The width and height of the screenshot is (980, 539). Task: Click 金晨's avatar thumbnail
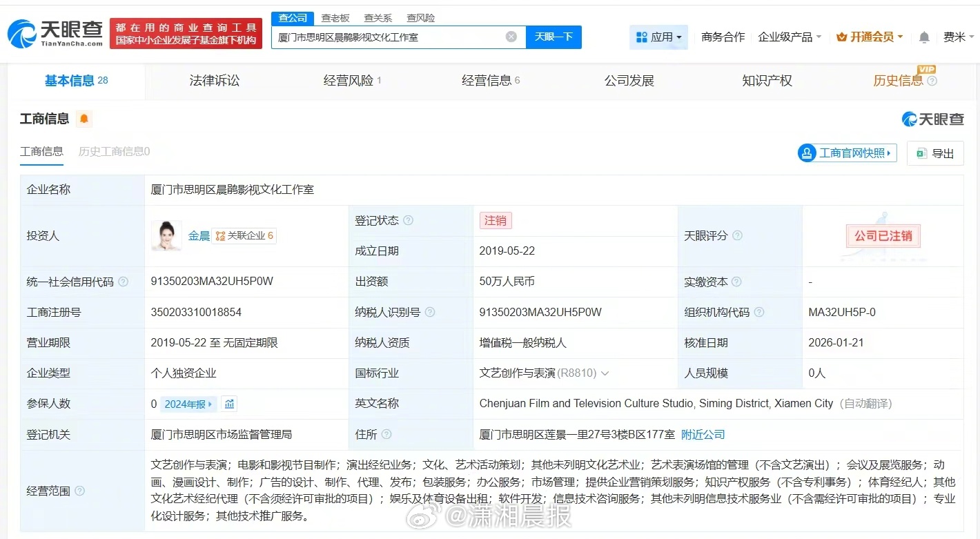point(166,235)
